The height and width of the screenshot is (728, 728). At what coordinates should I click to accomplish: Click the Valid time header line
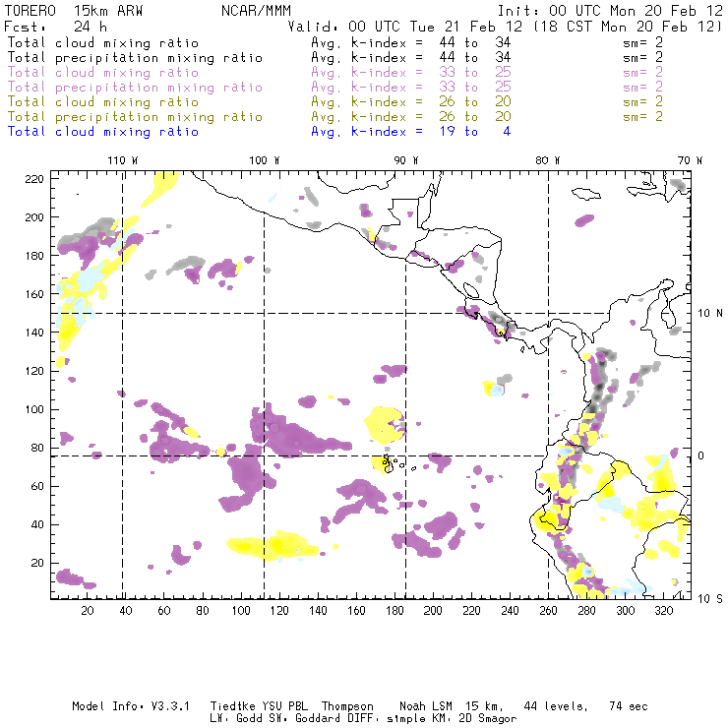click(x=505, y=27)
